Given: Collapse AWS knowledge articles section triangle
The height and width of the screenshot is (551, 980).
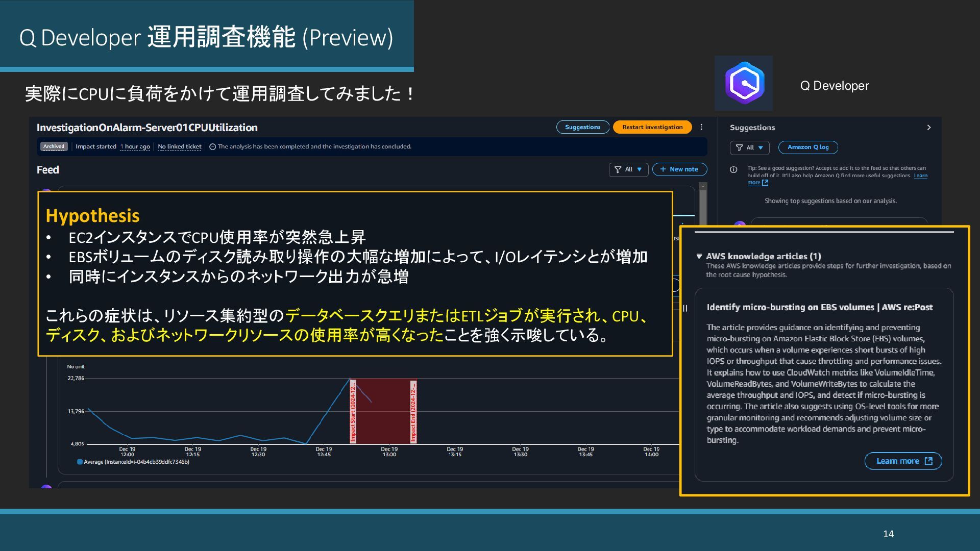Looking at the screenshot, I should [699, 256].
